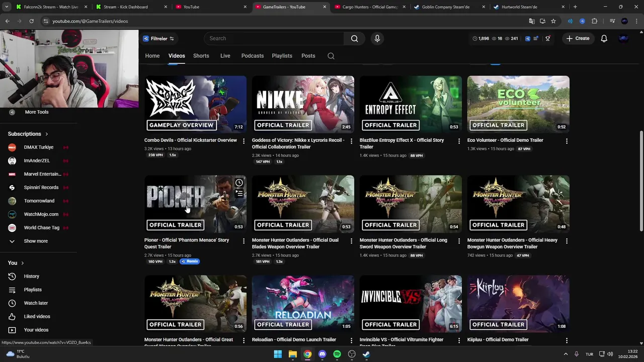Click the channel search magnifier after the Posts tab
Image resolution: width=644 pixels, height=362 pixels.
[x=331, y=56]
